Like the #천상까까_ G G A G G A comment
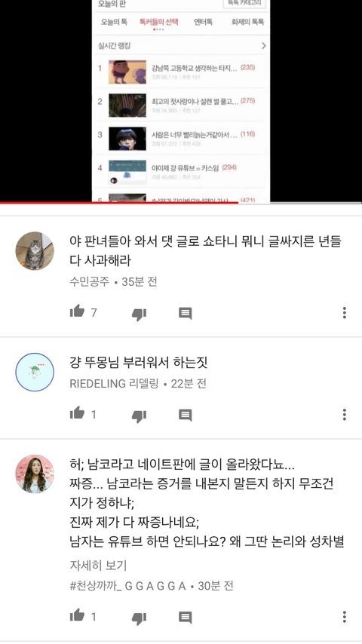Image resolution: width=362 pixels, height=644 pixels. coord(77,615)
